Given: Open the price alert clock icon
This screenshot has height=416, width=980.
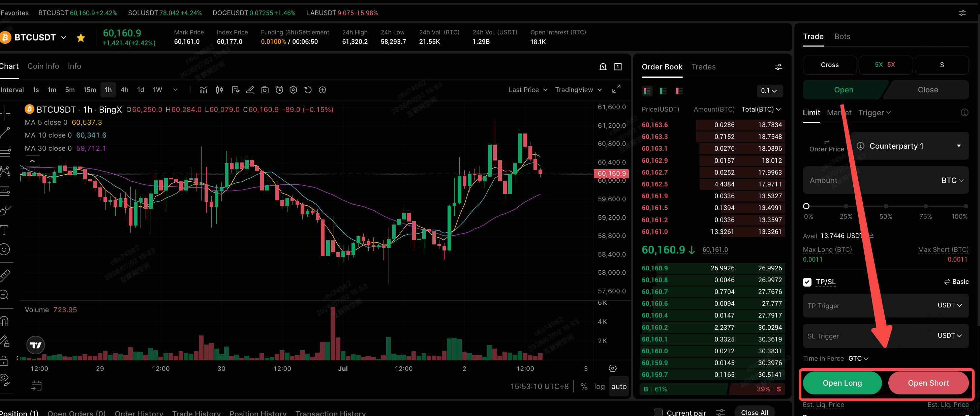Looking at the screenshot, I should [279, 90].
